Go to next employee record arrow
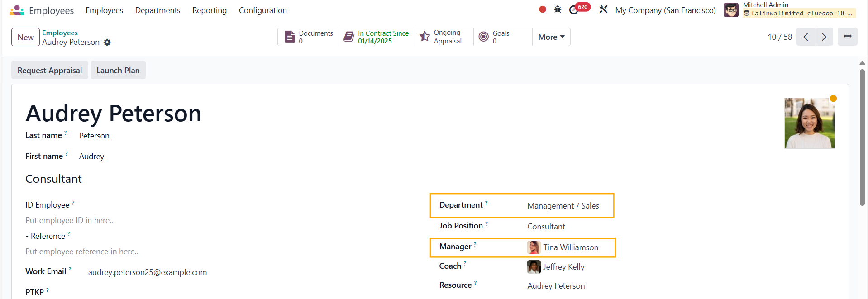Viewport: 868px width, 299px height. [x=824, y=37]
